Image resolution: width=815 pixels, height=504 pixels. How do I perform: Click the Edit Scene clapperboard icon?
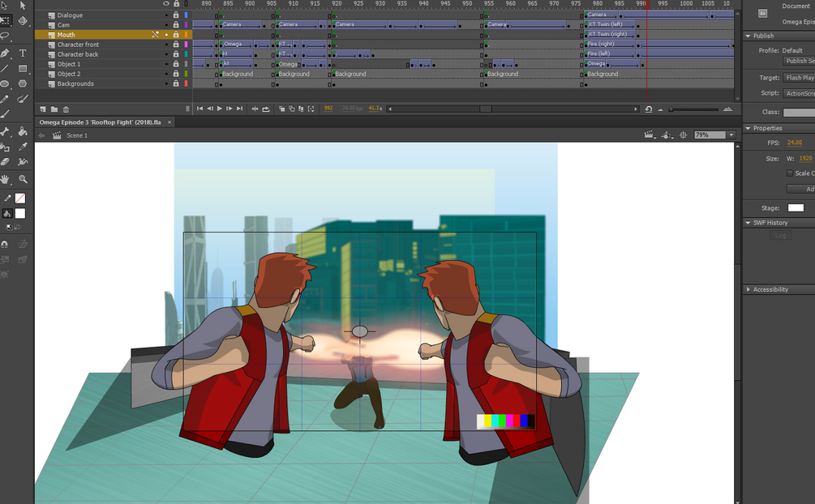click(650, 135)
